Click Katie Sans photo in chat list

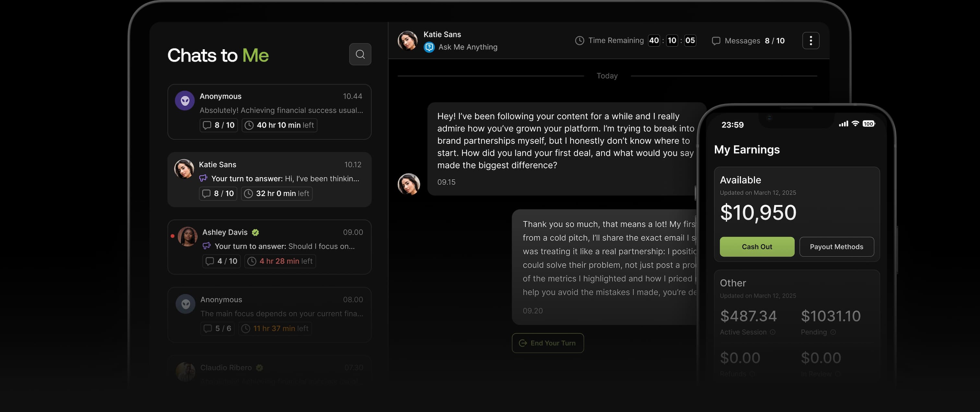184,169
